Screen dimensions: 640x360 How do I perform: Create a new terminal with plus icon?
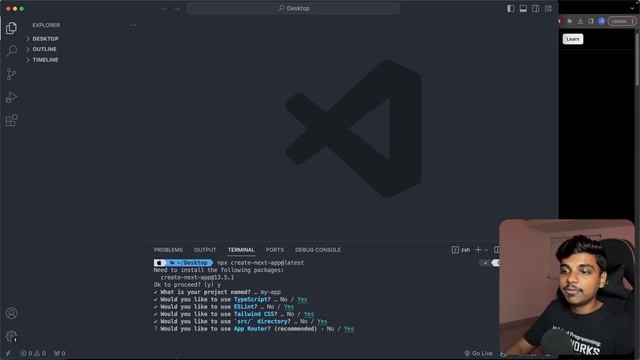tap(478, 250)
